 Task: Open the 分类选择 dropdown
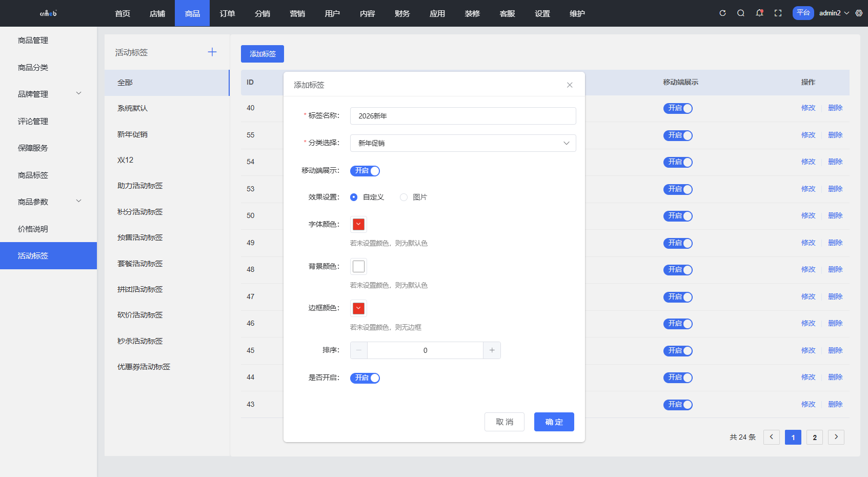coord(463,143)
